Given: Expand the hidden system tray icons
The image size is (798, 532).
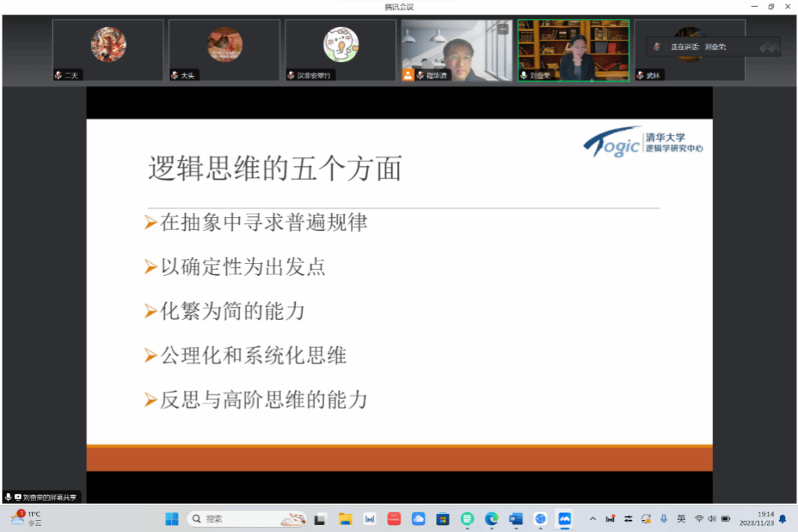Looking at the screenshot, I should (x=593, y=519).
